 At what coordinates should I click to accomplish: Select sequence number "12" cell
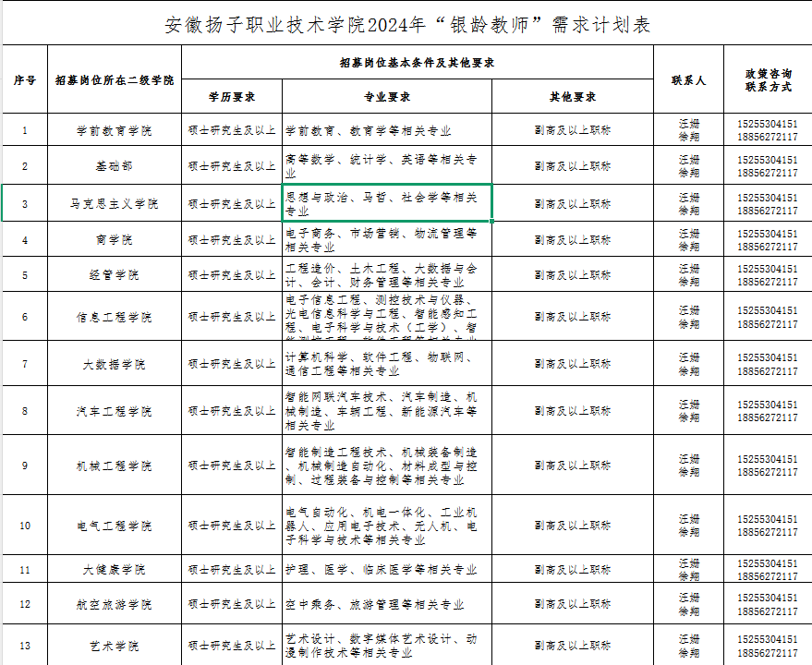point(25,604)
